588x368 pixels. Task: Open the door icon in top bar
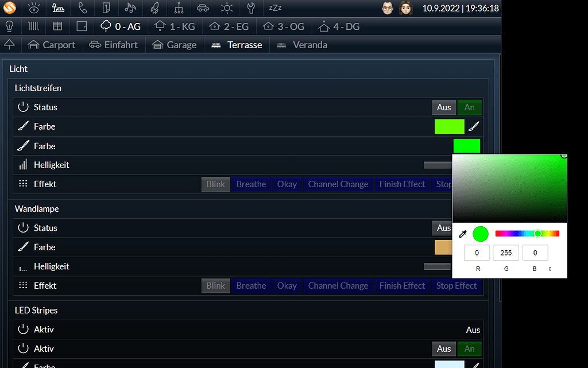106,8
